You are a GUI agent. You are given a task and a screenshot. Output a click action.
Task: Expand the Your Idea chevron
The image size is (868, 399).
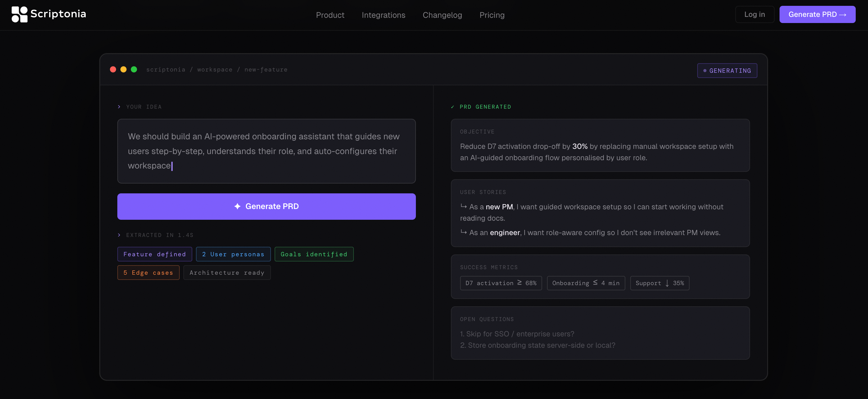click(x=119, y=107)
